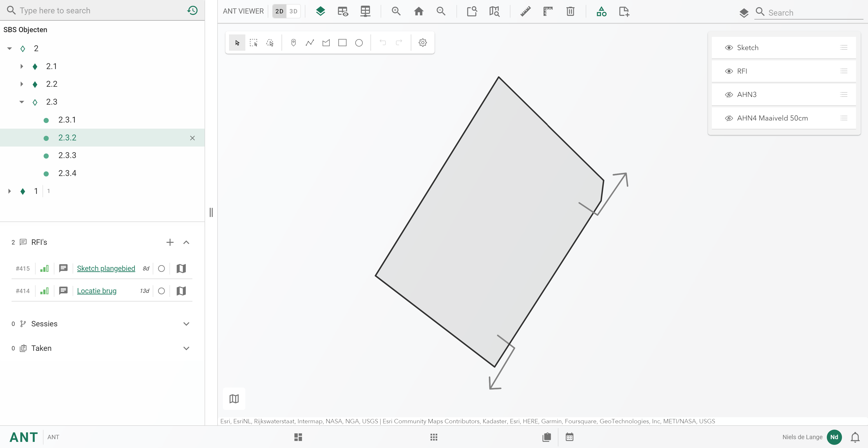Click the measure ruler tool icon

[x=525, y=11]
